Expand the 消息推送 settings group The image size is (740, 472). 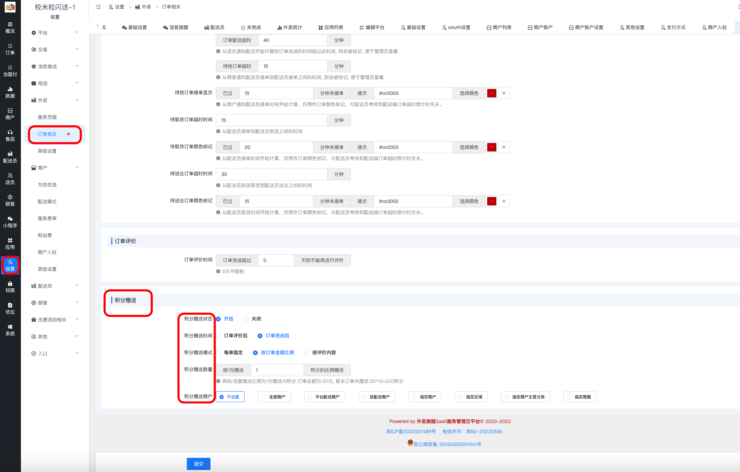46,66
